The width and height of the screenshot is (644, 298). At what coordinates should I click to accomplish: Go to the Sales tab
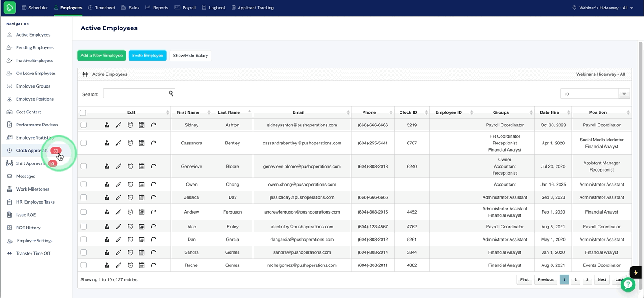[131, 8]
